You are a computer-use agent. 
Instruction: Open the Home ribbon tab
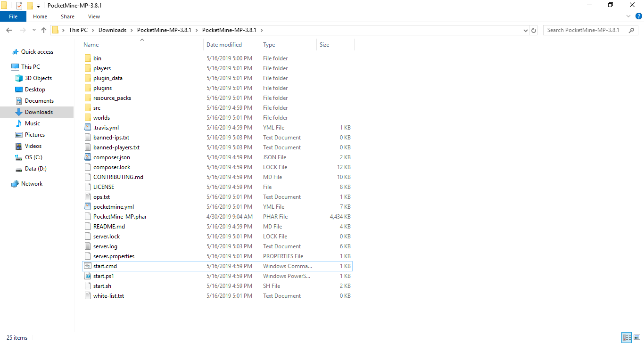point(40,16)
